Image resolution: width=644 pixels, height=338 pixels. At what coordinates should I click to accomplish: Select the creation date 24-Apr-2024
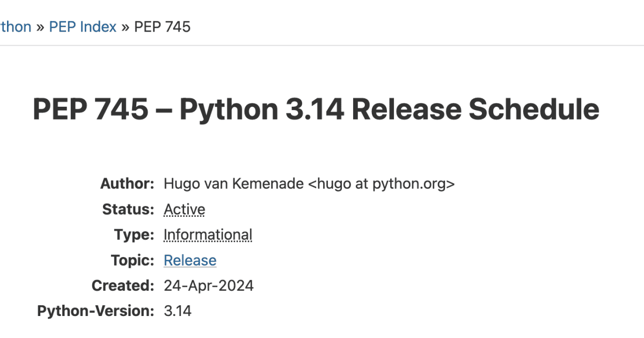[x=209, y=285]
